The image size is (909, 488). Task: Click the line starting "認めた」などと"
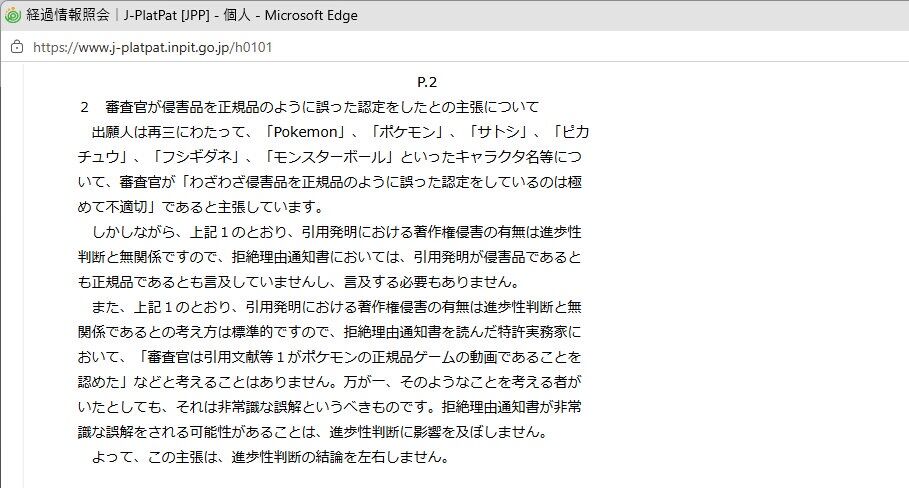point(329,382)
